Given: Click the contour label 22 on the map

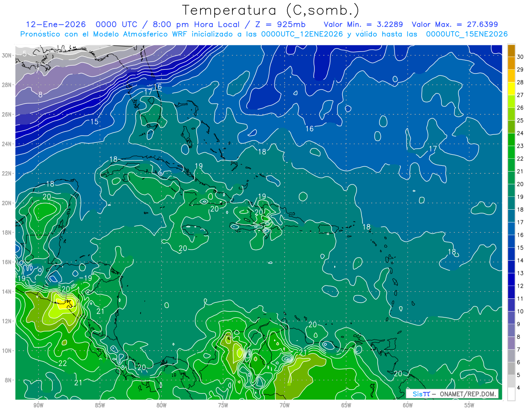Looking at the screenshot, I should click(x=63, y=364).
